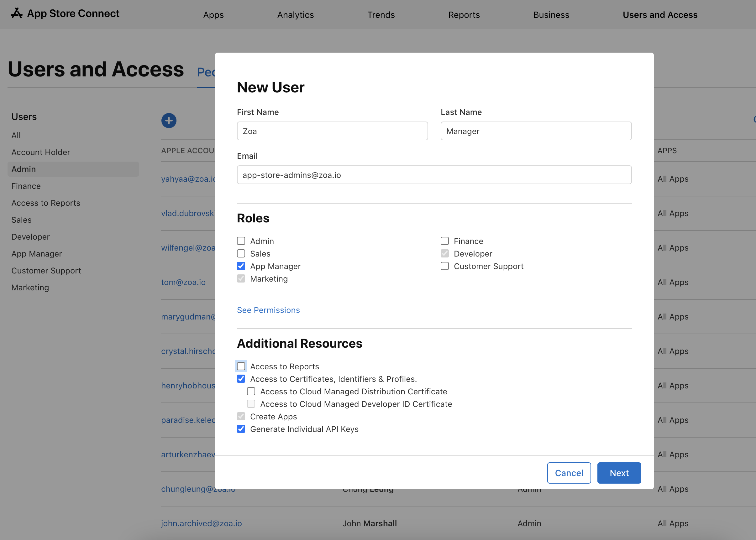The width and height of the screenshot is (756, 540).
Task: Uncheck the App Manager role checkbox
Action: [x=241, y=266]
